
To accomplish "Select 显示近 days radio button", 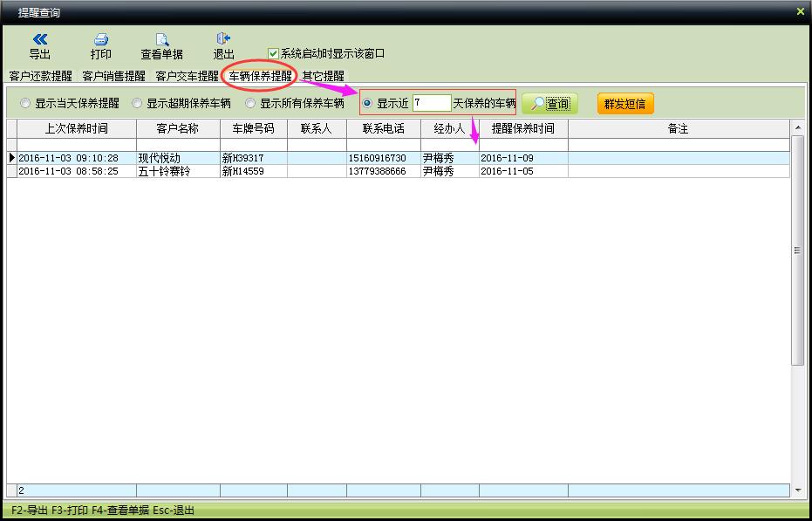I will pos(367,103).
